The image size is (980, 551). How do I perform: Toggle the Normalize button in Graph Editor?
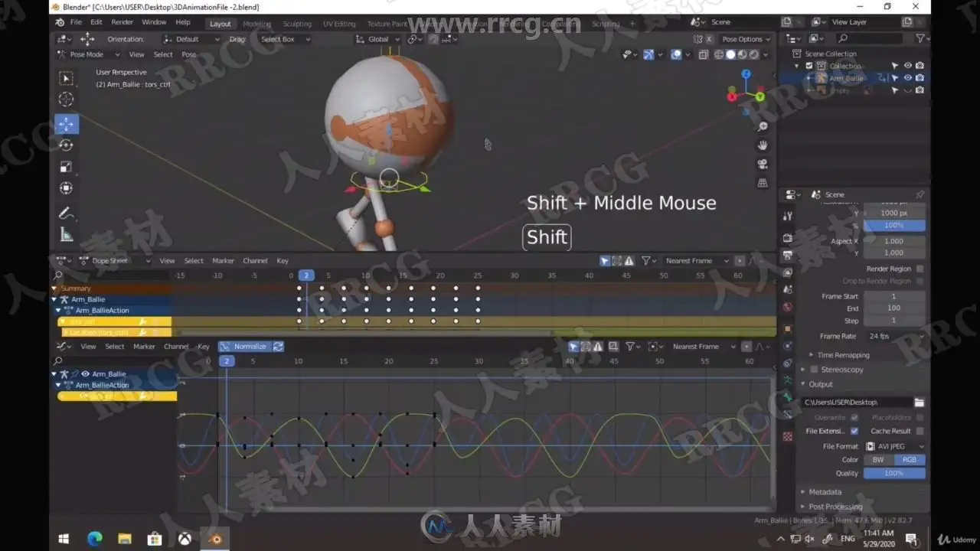click(x=244, y=347)
